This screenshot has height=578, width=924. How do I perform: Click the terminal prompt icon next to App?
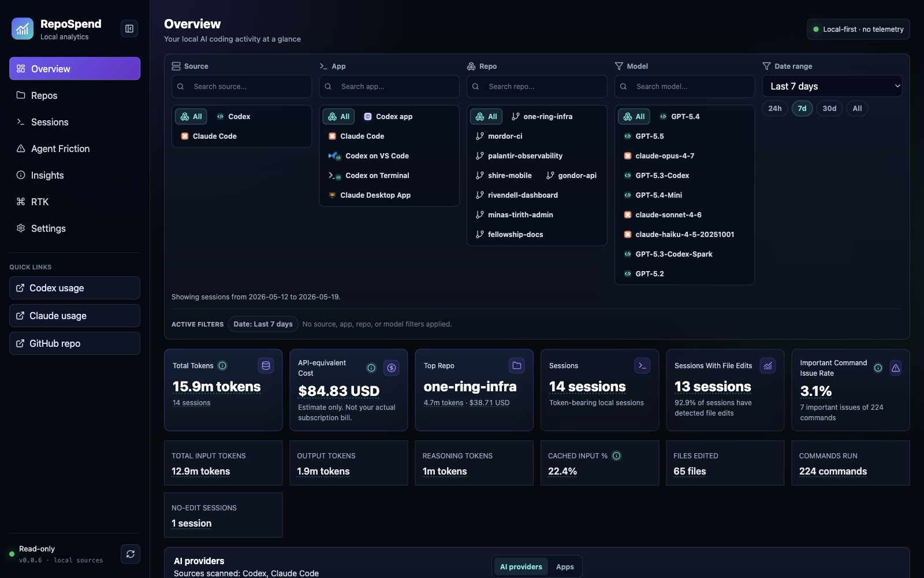pos(323,66)
